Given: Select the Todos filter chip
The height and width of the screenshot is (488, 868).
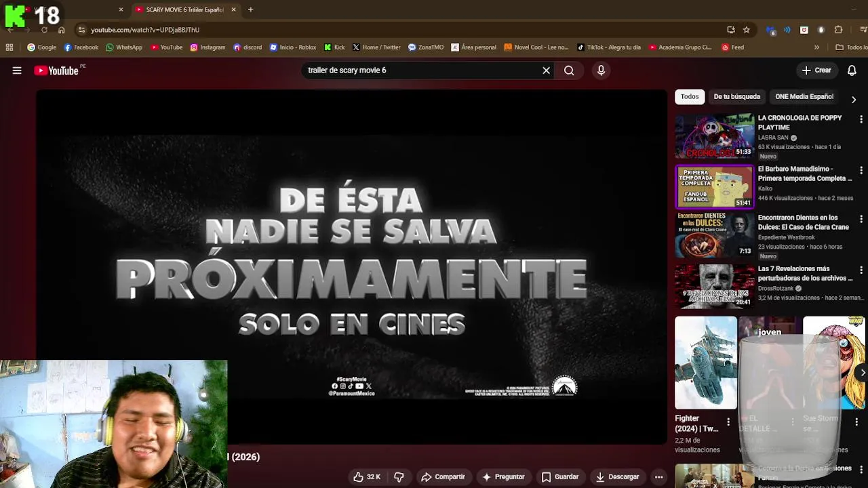Looking at the screenshot, I should 690,97.
